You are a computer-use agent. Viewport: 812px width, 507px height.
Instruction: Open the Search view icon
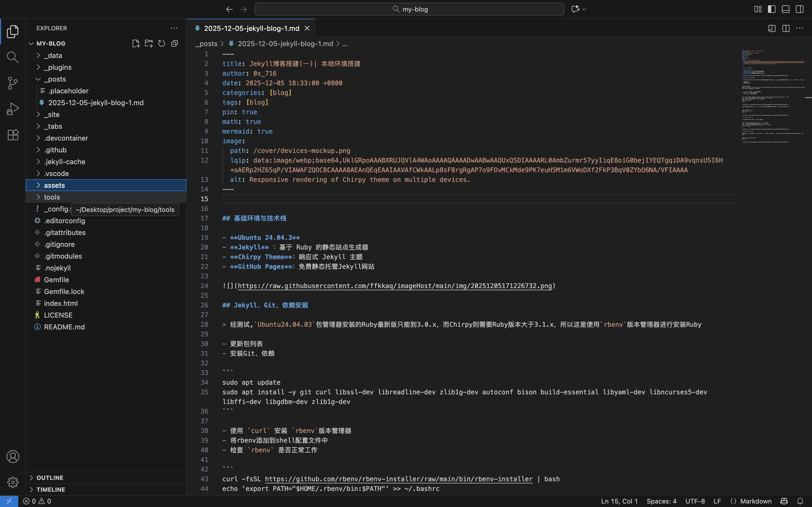click(x=13, y=57)
